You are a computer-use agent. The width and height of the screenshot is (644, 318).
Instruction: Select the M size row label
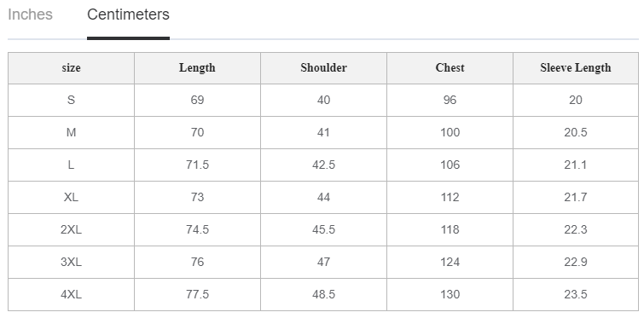coord(71,132)
